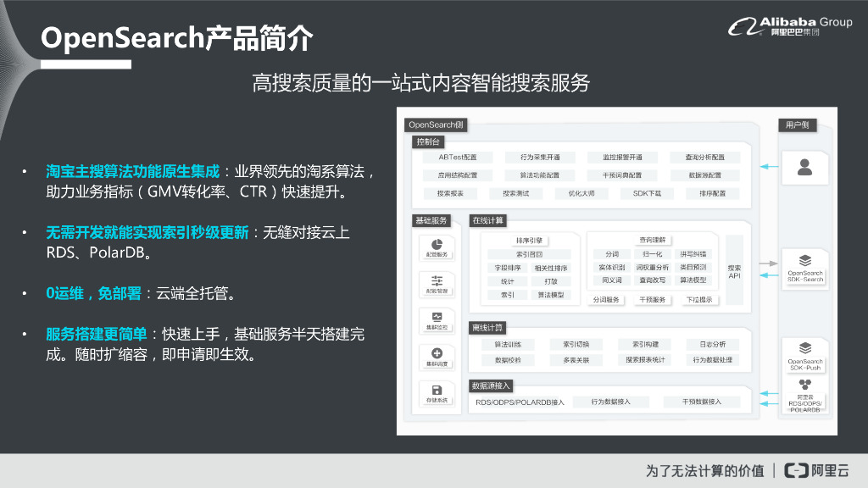Click the 统计 box

(x=508, y=281)
